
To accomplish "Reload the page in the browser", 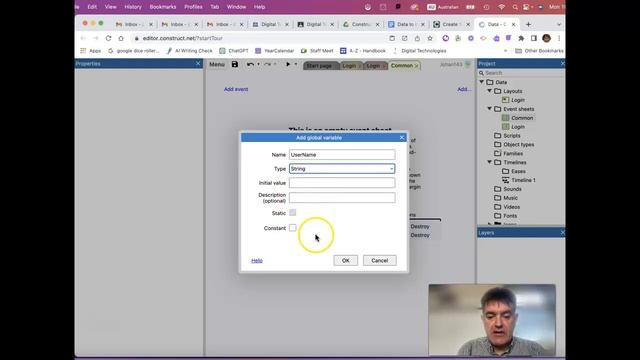I will coord(108,38).
